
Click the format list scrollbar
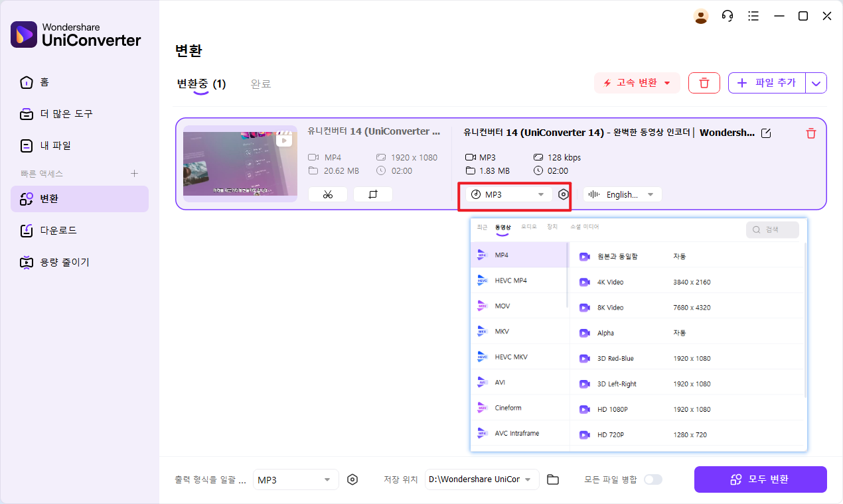[568, 275]
